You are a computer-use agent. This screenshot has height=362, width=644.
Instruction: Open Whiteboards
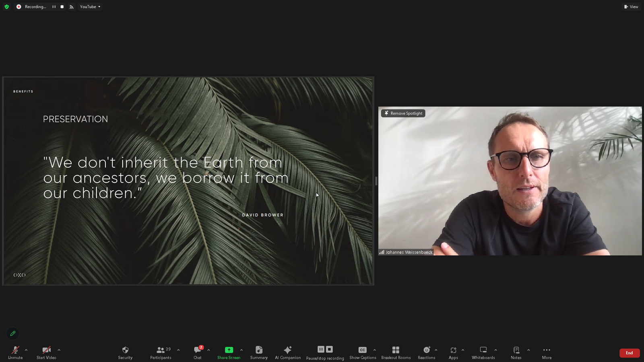point(483,352)
